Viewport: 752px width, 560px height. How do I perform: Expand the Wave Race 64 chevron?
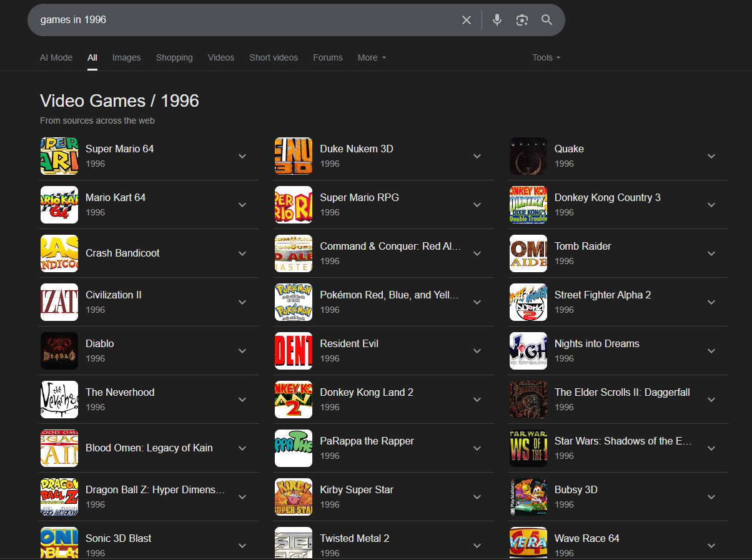point(711,546)
